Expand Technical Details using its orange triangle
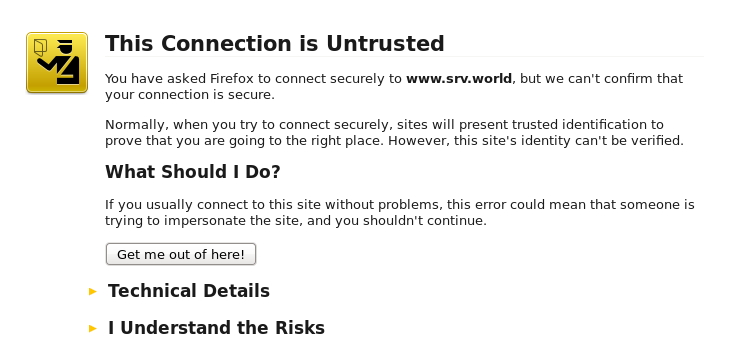 pos(92,292)
